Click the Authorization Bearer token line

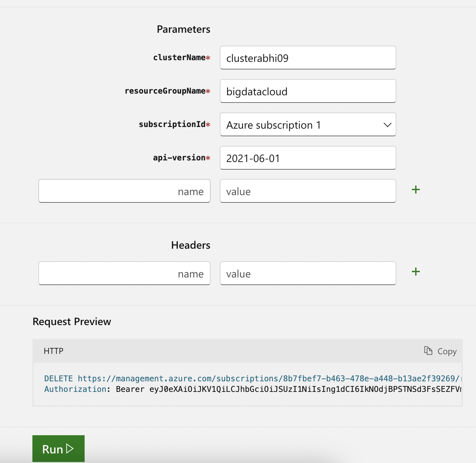tap(253, 389)
